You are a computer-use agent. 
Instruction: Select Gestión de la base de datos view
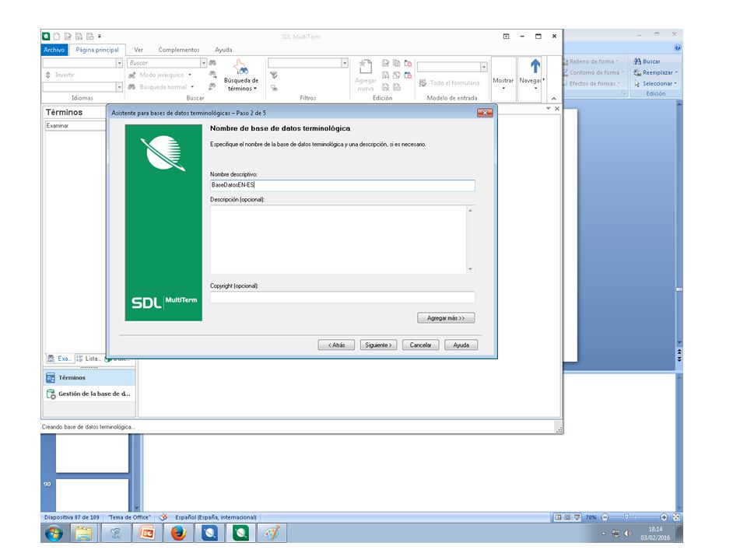(89, 394)
